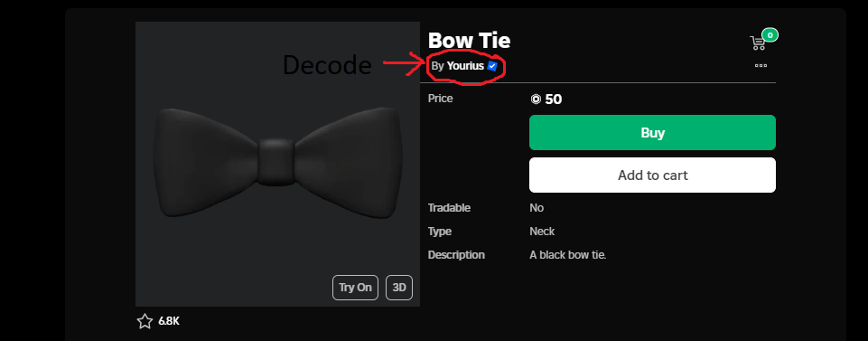Click the Decode annotation text

327,65
